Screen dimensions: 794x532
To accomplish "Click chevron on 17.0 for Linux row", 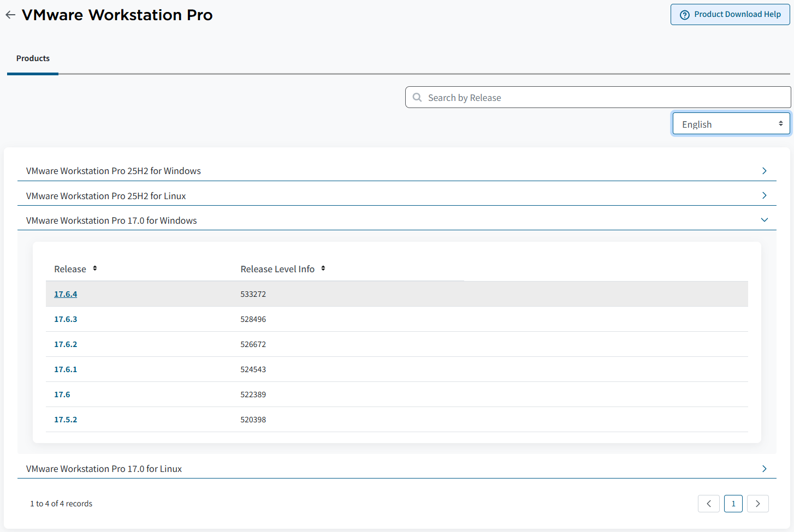I will pos(765,469).
